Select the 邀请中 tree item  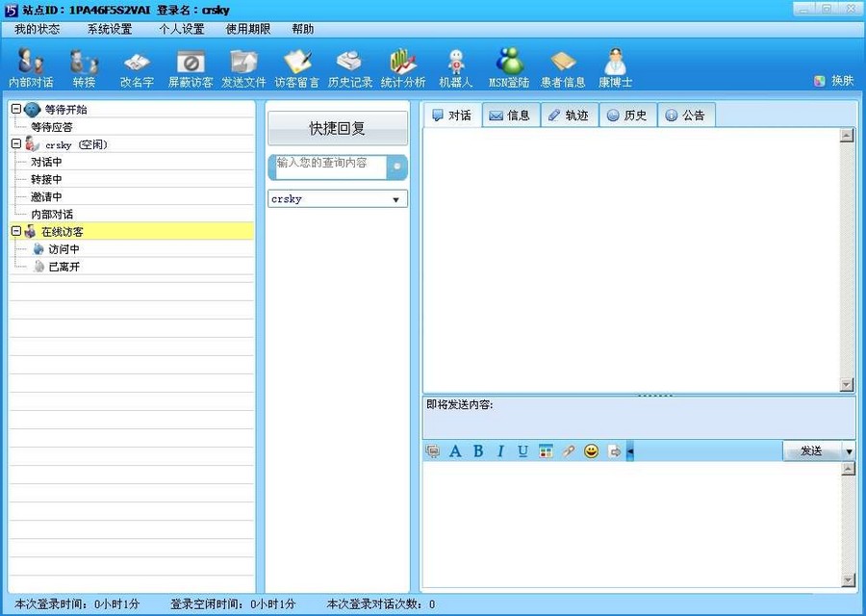[46, 196]
